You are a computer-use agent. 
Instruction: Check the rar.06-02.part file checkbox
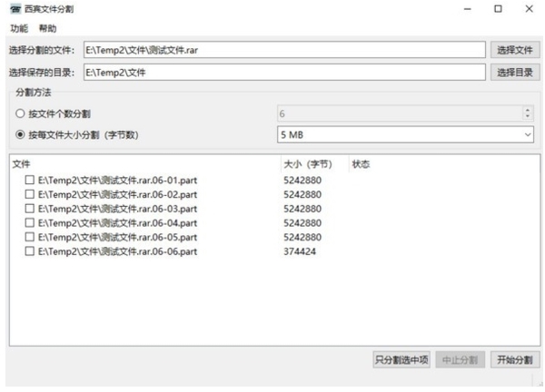(x=30, y=194)
